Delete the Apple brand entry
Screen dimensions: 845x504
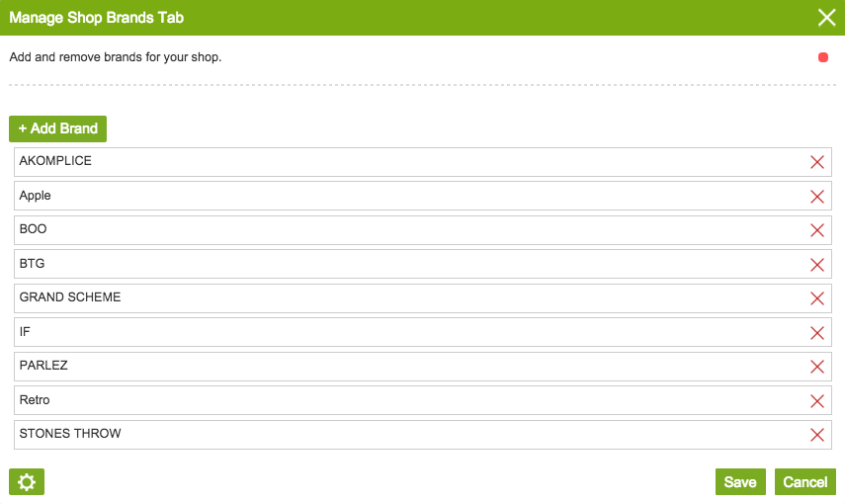coord(817,197)
